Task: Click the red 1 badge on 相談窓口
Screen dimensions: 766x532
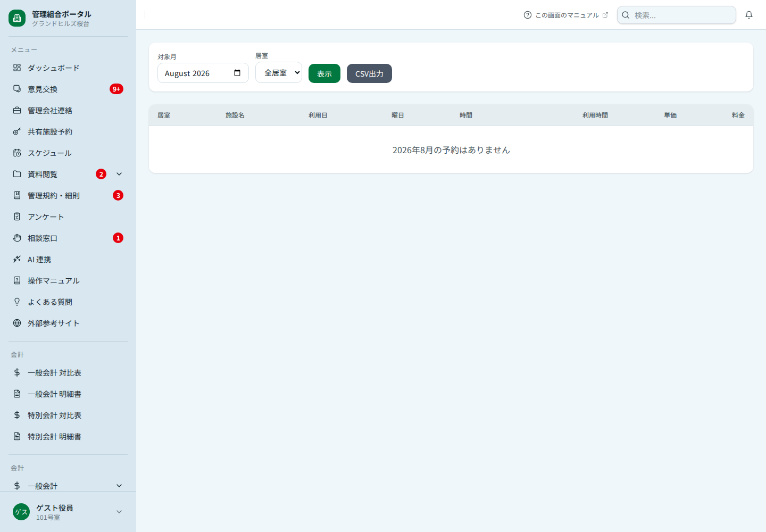Action: (x=118, y=238)
